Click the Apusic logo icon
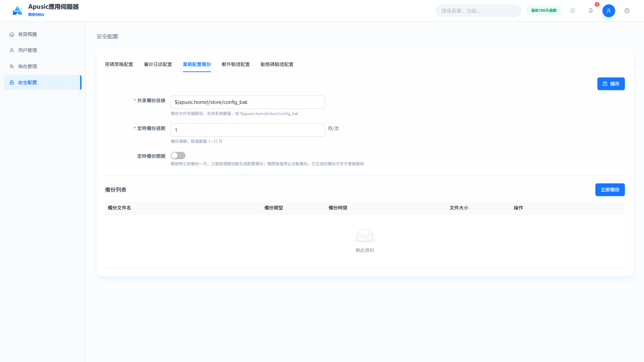Screen dimensions: 644x362 point(17,10)
